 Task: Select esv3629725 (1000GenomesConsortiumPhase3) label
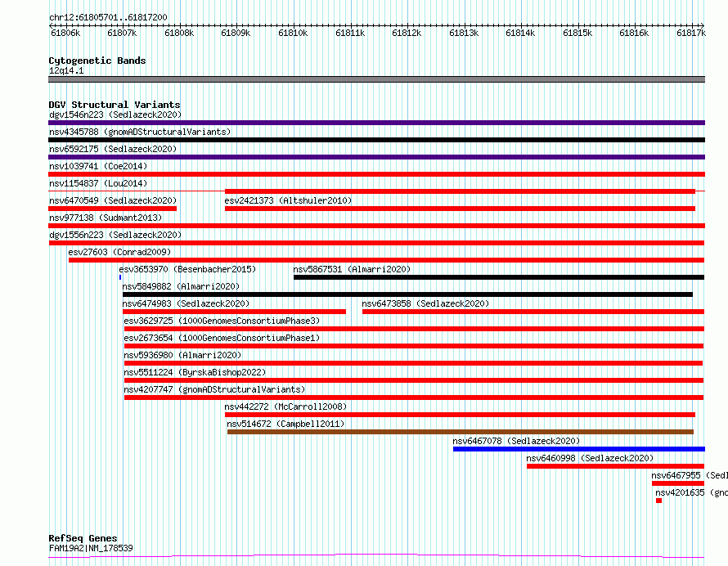(222, 321)
